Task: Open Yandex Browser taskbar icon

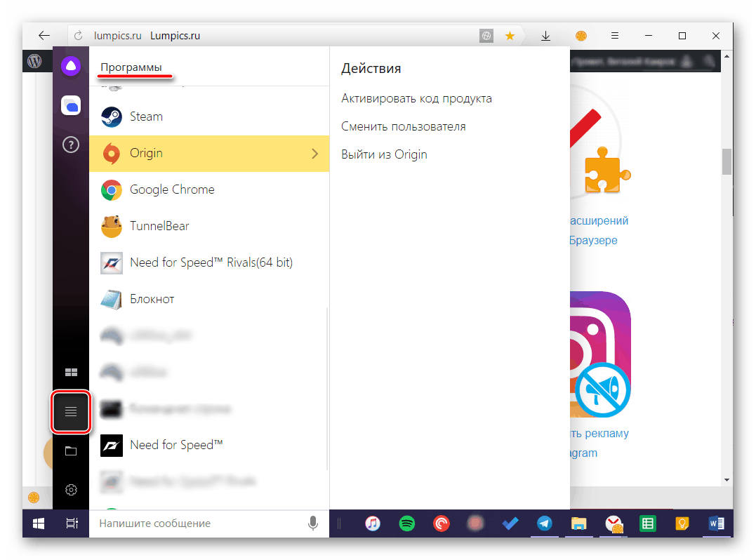Action: [x=614, y=524]
